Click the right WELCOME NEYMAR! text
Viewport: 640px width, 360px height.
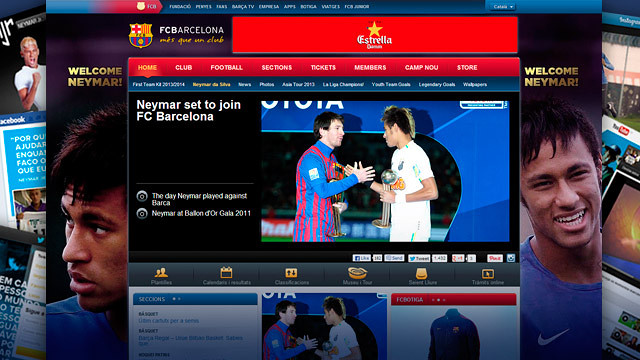pyautogui.click(x=551, y=77)
